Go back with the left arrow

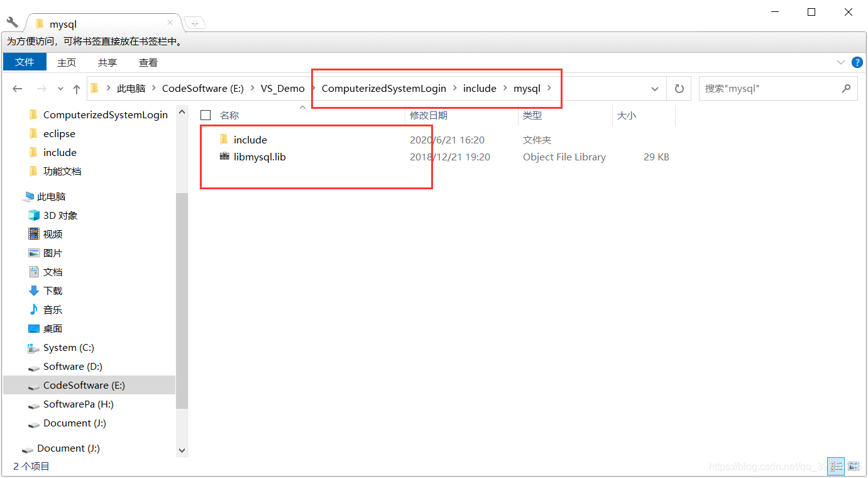(18, 89)
